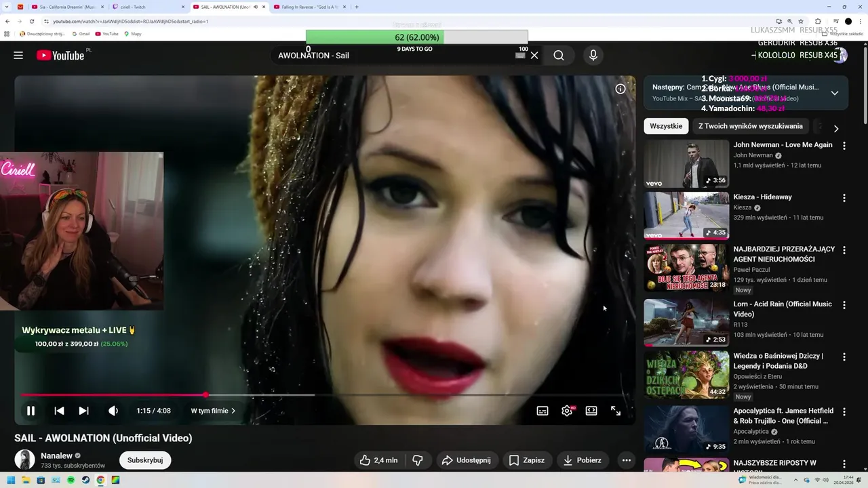
Task: Open the Nanalew channel name link
Action: pos(56,455)
